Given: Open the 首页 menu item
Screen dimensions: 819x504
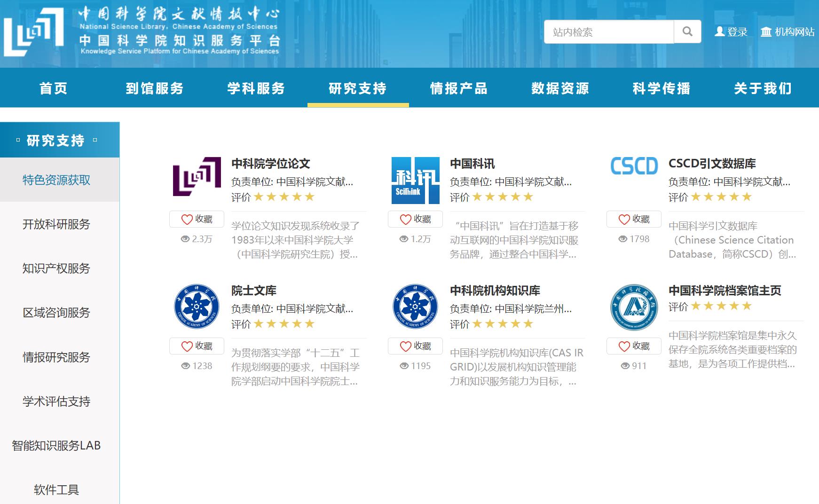Looking at the screenshot, I should [x=53, y=88].
